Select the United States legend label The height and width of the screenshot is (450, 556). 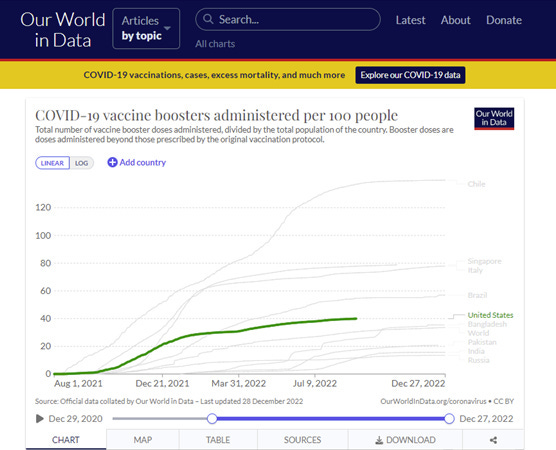point(490,315)
